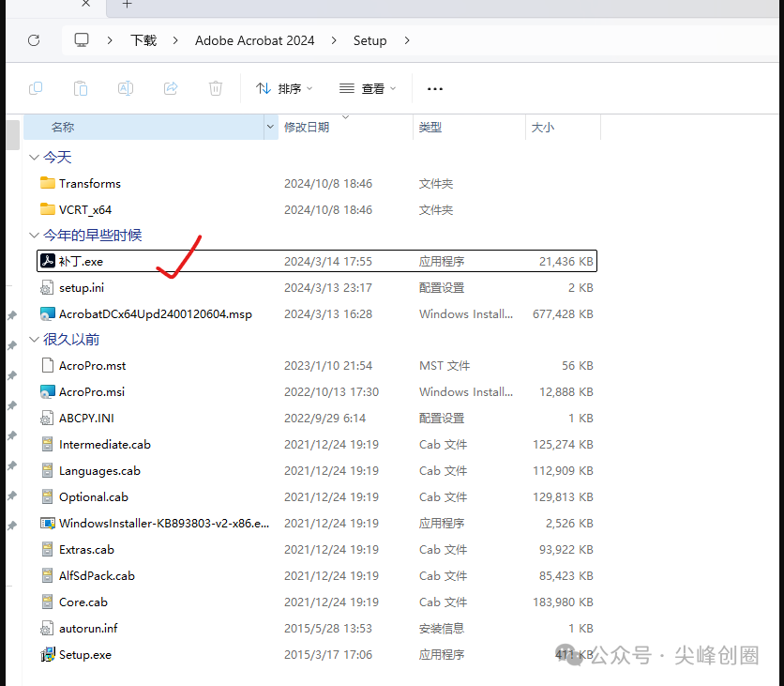The width and height of the screenshot is (784, 686).
Task: Expand the chevron after Setup in breadcrumb
Action: click(407, 40)
